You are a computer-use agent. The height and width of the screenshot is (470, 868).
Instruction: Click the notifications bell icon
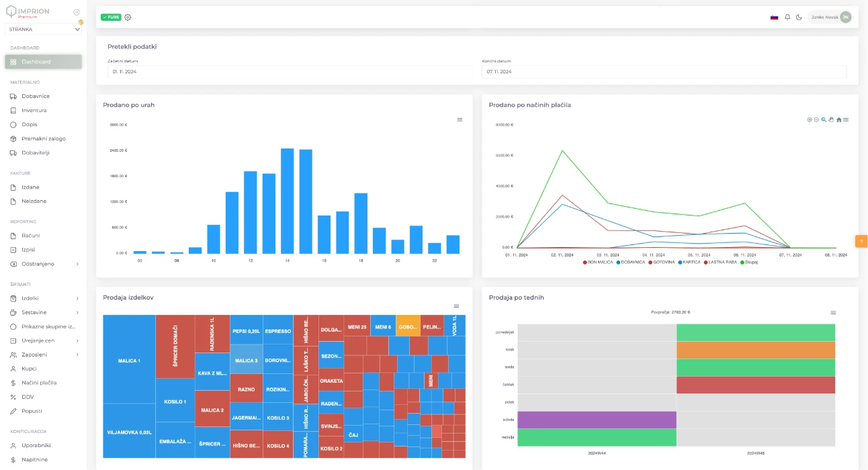tap(787, 17)
